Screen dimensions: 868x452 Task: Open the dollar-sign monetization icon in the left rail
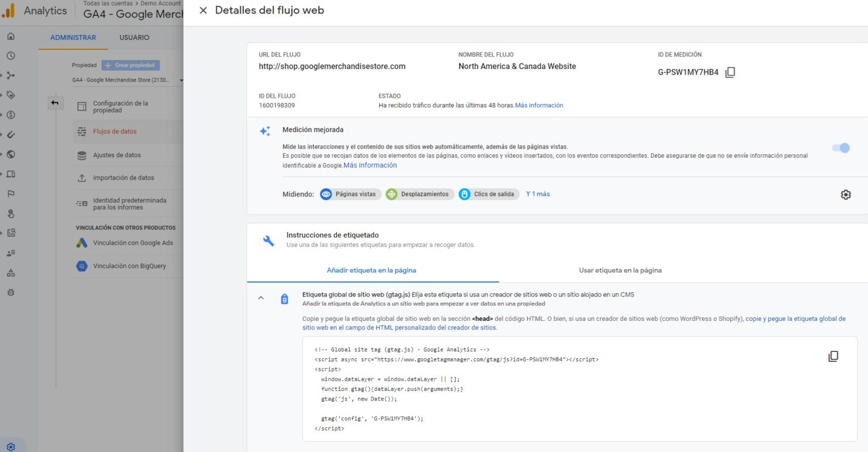[x=11, y=115]
